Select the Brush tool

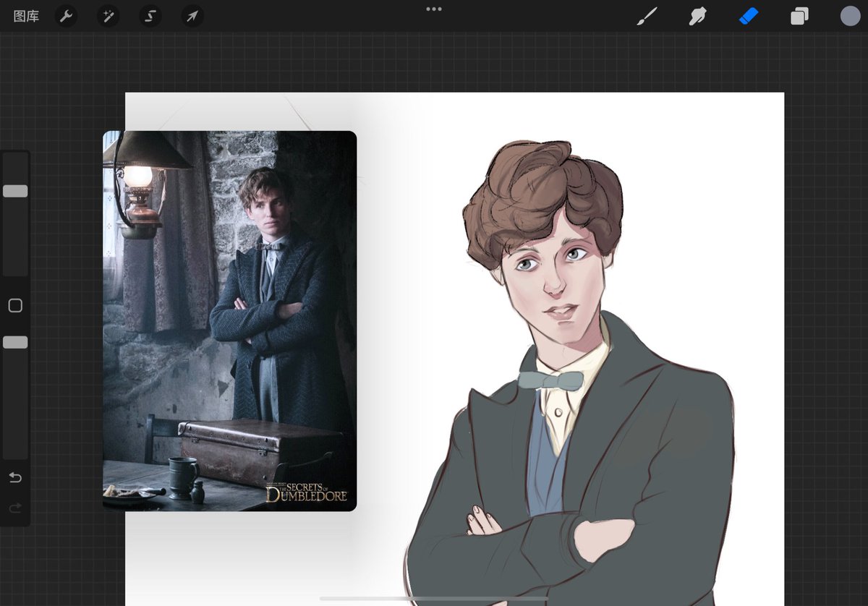coord(647,16)
